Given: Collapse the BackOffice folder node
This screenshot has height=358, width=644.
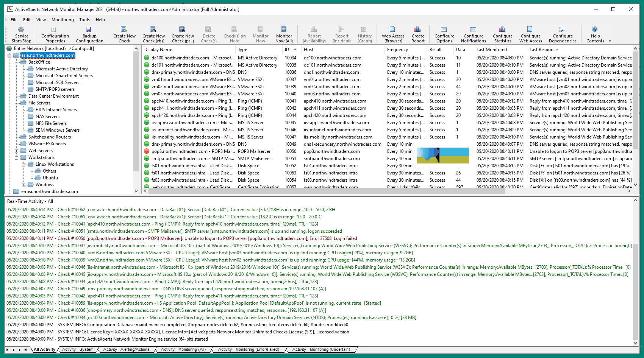Looking at the screenshot, I should pyautogui.click(x=17, y=62).
